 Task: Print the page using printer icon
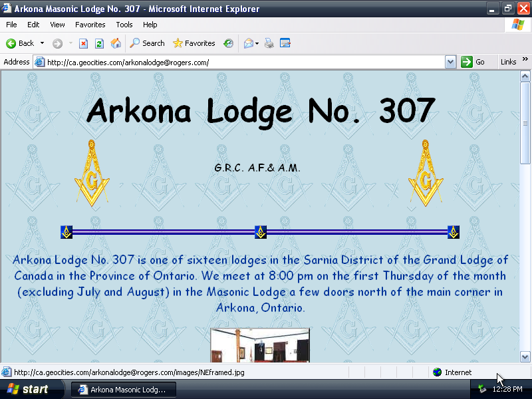269,43
